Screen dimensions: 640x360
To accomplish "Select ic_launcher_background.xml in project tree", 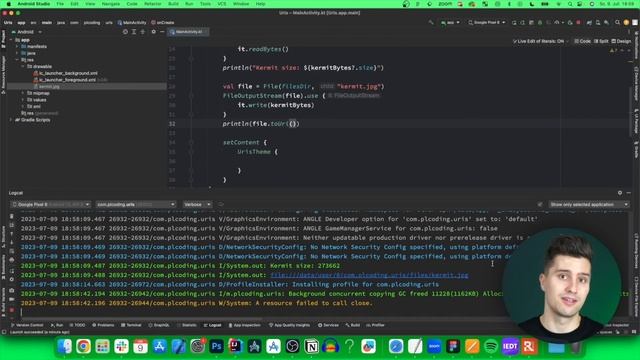I will 65,73.
